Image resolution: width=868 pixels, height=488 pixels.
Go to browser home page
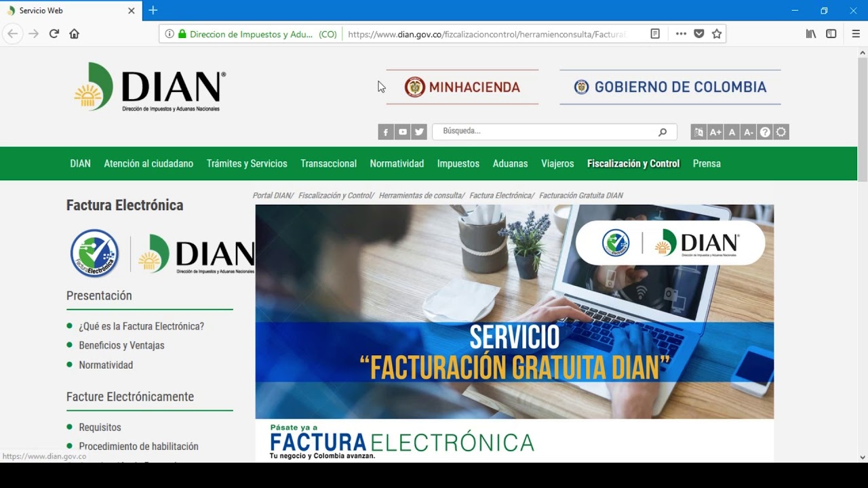coord(75,34)
